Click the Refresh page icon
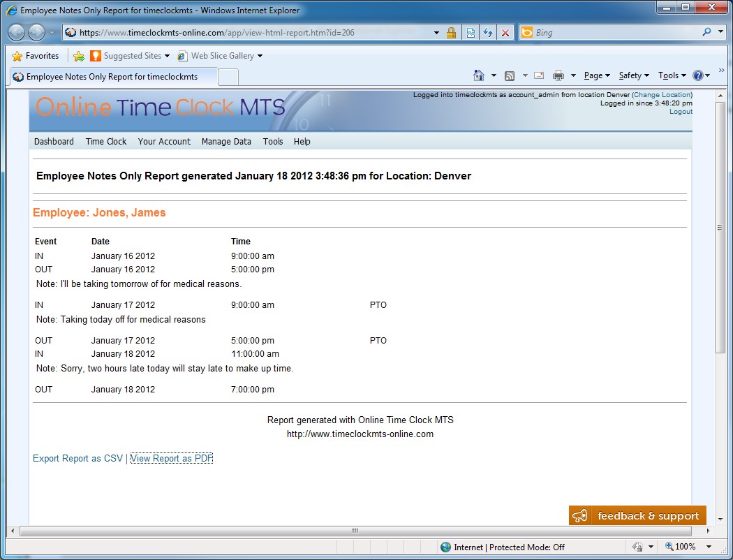733x560 pixels. [488, 33]
